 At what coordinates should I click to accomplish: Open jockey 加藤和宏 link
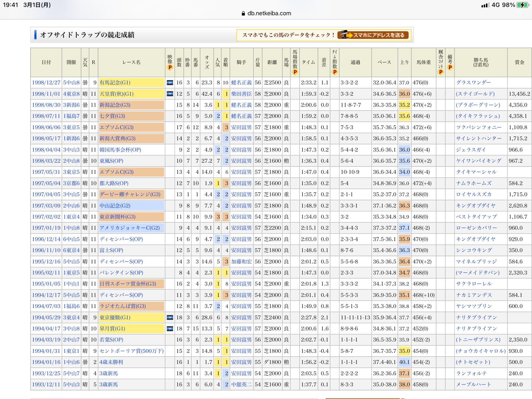coord(241,261)
